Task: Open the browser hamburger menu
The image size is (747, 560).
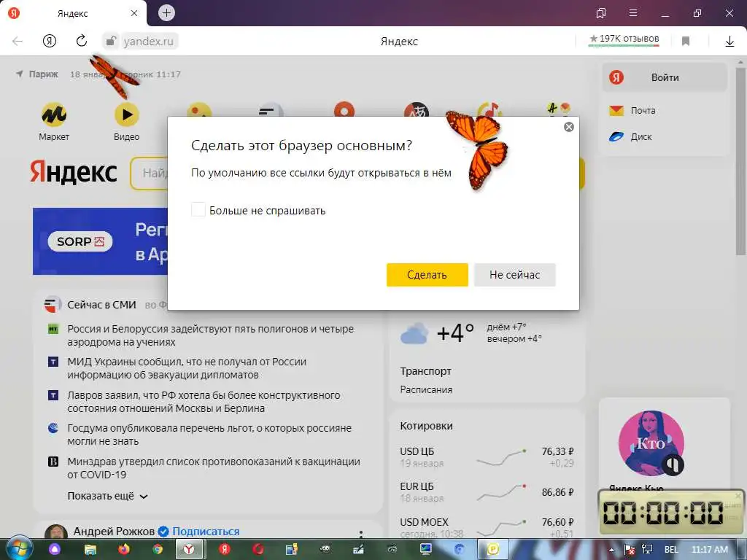Action: coord(633,13)
